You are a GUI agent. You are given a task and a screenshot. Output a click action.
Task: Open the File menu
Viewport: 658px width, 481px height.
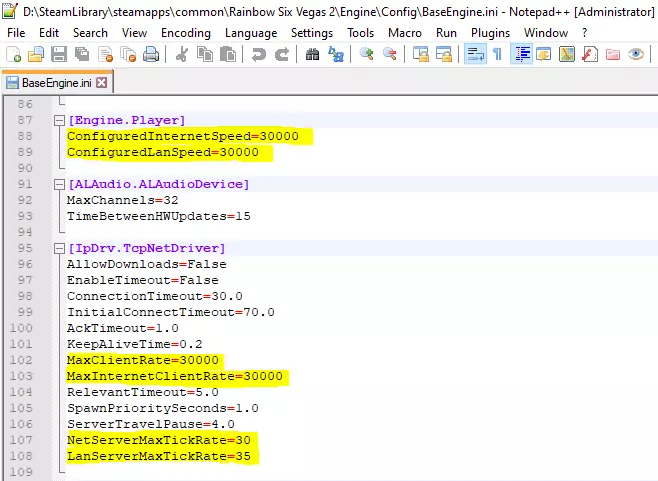pyautogui.click(x=16, y=33)
